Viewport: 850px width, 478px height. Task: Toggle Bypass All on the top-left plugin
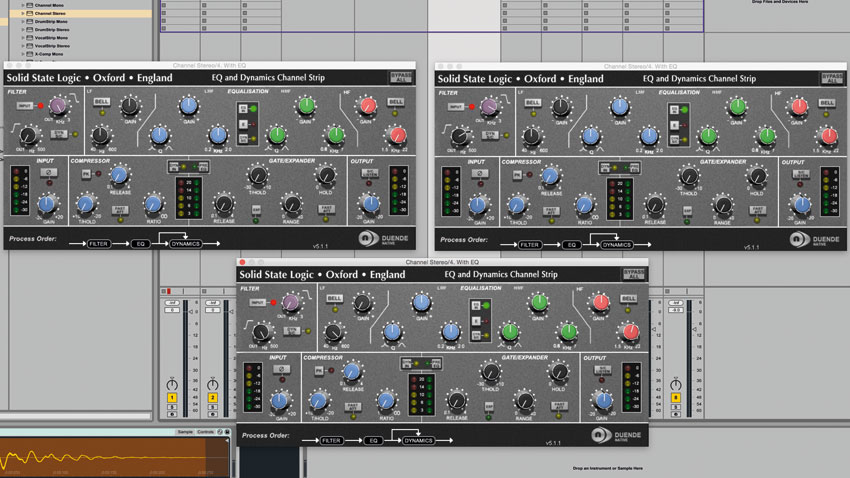point(400,78)
